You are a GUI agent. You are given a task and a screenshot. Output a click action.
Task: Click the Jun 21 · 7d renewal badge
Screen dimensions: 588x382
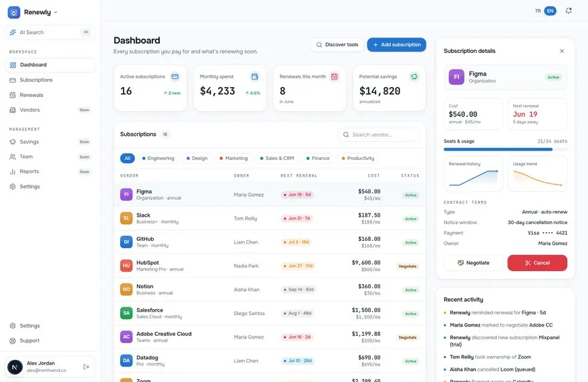coord(297,218)
